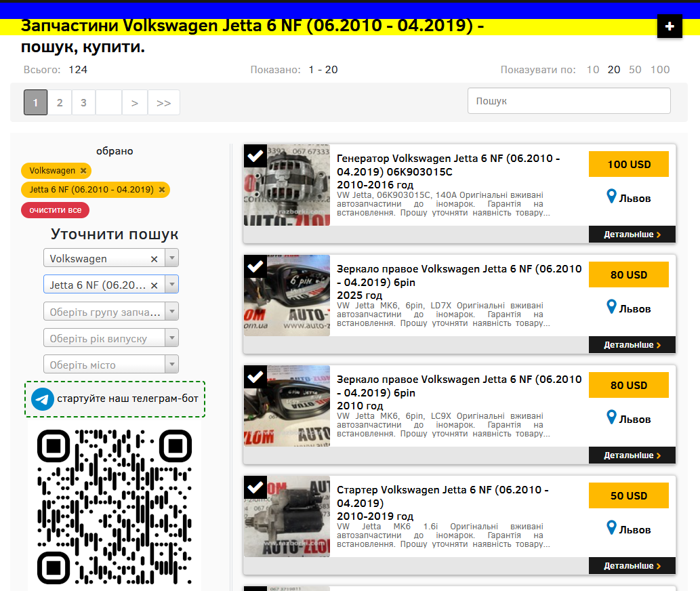Screen dimensions: 700x591
Task: Open Детальніше for the 2010 год mirror
Action: click(x=632, y=455)
